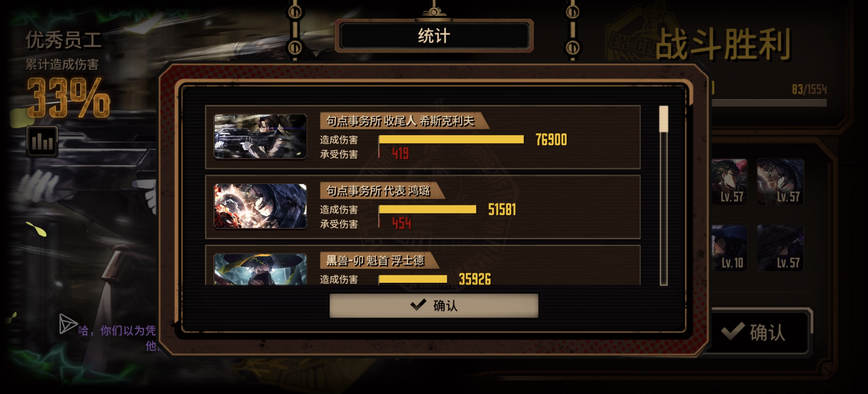The width and height of the screenshot is (868, 394).
Task: Select 希斯克利夫 character portrait thumbnail
Action: [x=260, y=136]
